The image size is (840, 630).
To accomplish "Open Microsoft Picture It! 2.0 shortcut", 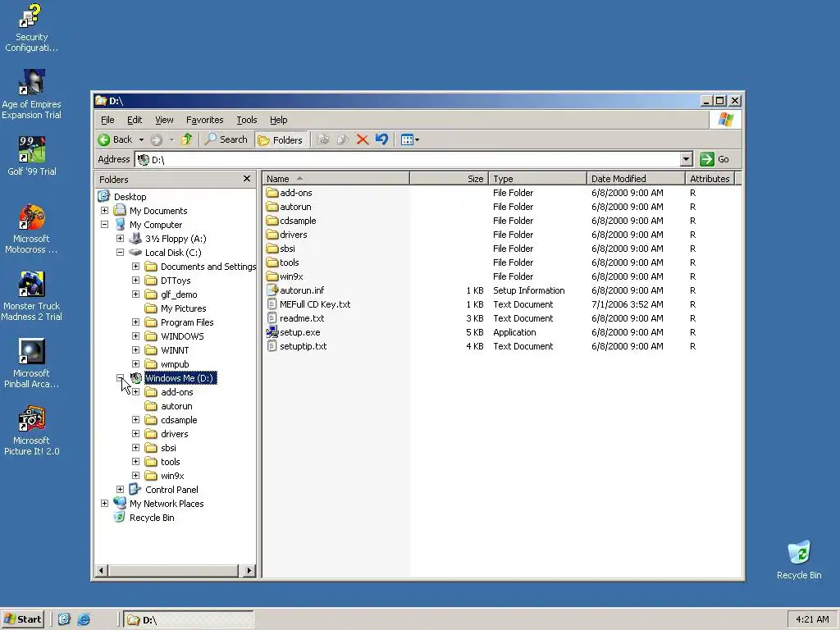I will [32, 431].
